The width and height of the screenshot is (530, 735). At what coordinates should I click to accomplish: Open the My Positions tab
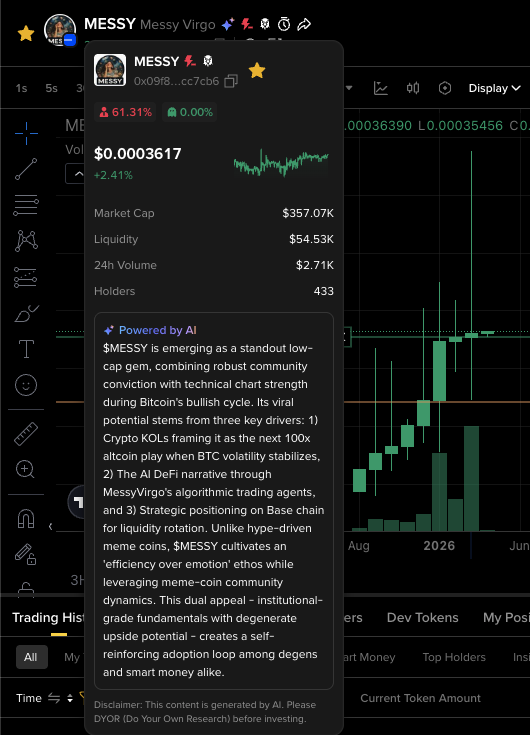(506, 617)
